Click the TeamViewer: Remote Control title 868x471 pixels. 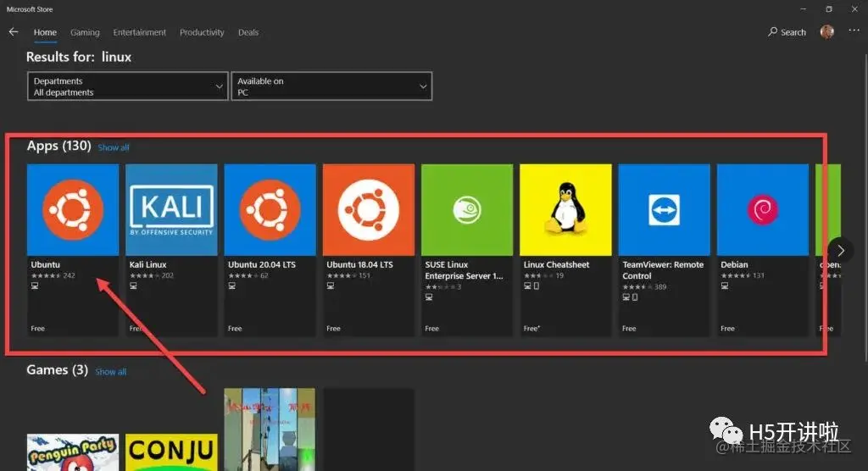663,270
